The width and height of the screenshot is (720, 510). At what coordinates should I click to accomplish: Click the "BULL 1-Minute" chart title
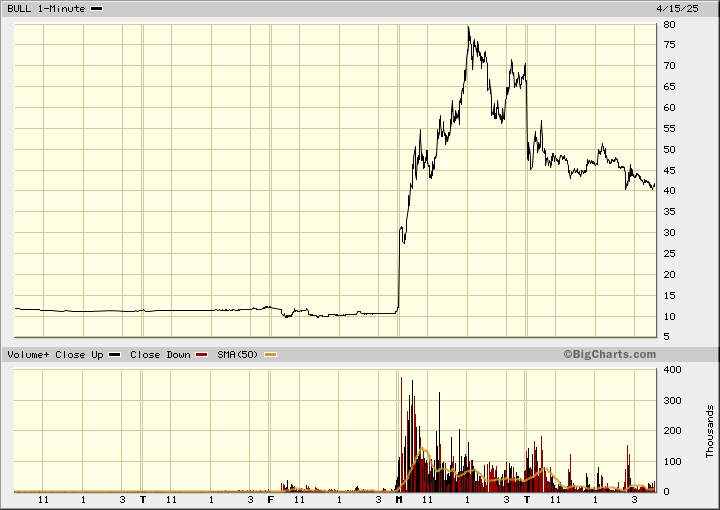(x=46, y=9)
